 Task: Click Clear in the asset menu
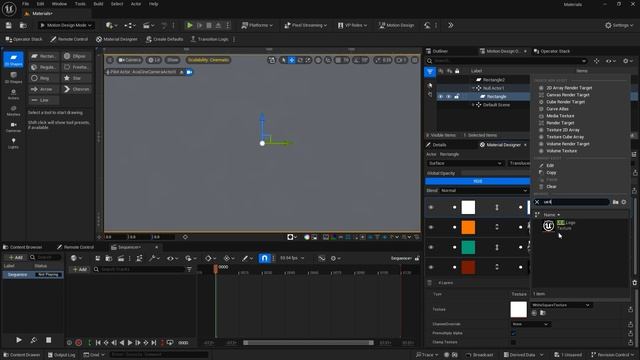tap(551, 187)
